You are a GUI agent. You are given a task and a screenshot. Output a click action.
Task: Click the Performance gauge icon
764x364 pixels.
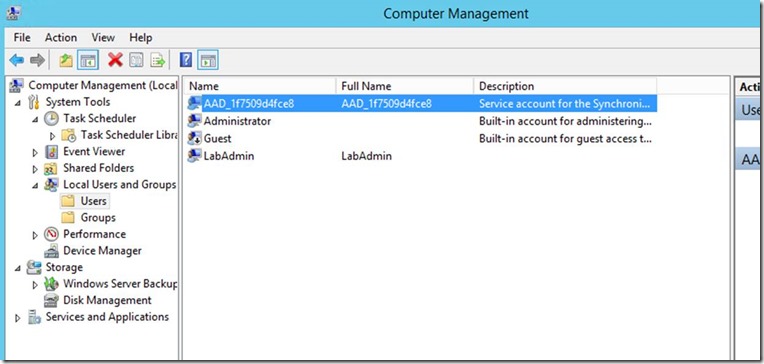pos(51,234)
